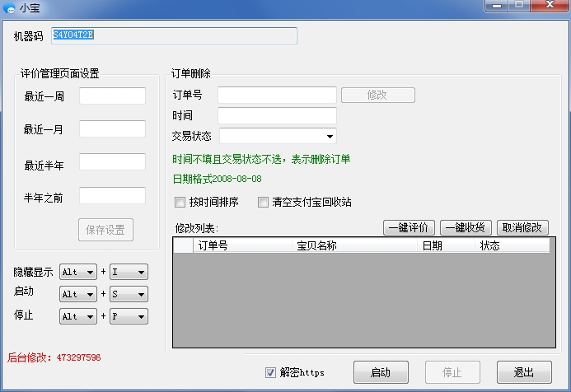The image size is (571, 392).
Task: Click the 状态 column header
Action: click(512, 245)
